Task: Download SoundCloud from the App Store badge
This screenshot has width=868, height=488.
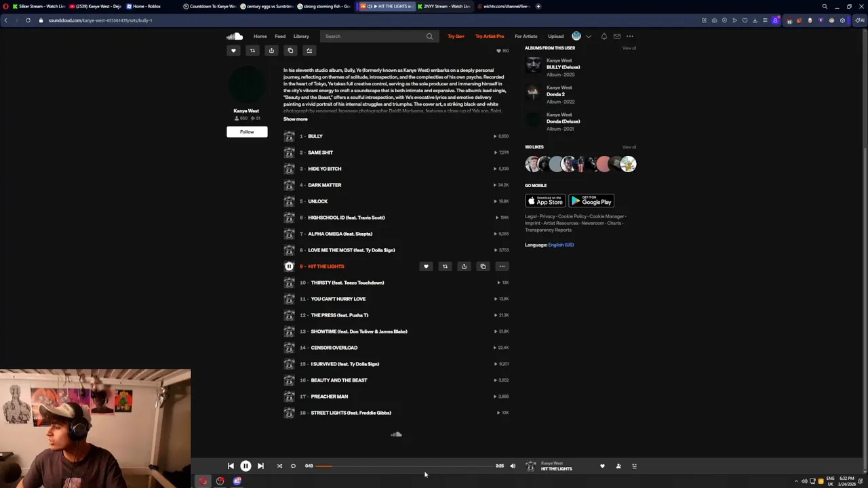Action: point(545,201)
